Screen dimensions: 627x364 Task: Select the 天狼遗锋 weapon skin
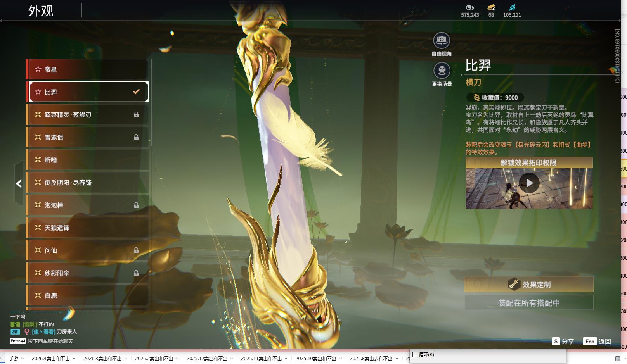click(x=87, y=228)
